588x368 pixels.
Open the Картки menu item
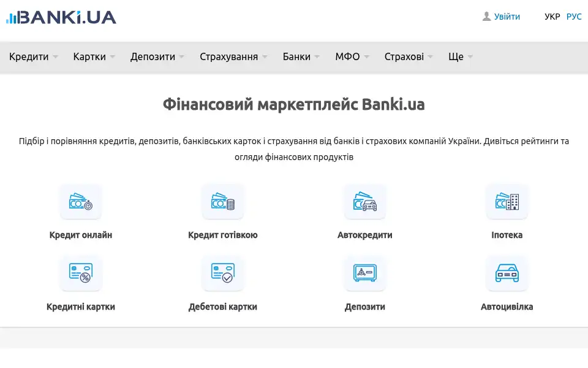(89, 56)
